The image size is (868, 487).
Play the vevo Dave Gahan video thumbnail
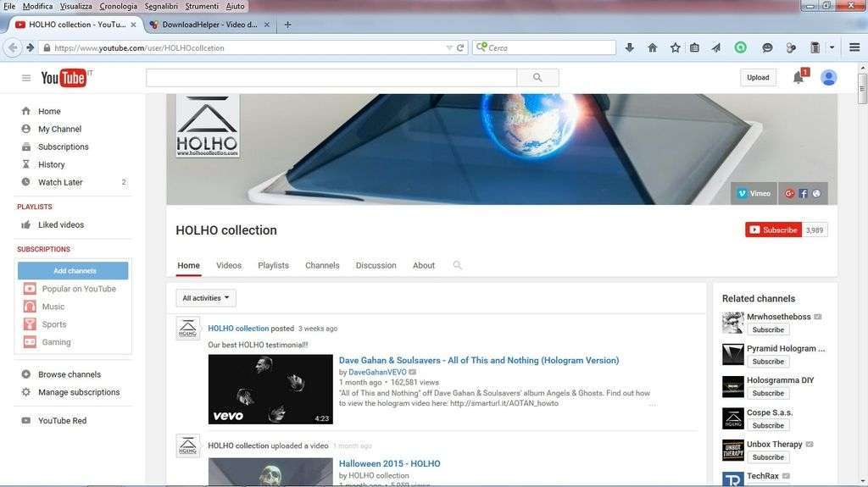click(270, 389)
